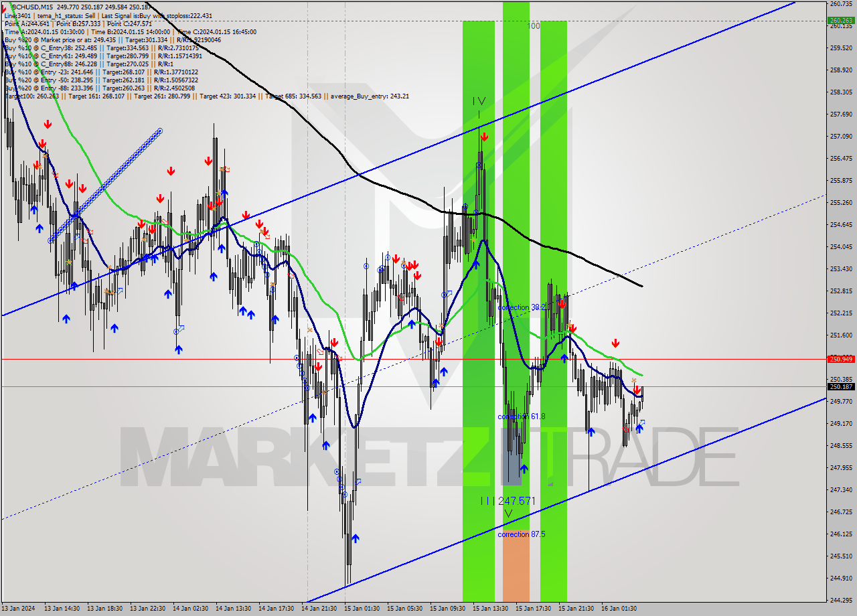857x616 pixels.
Task: Select the 'Buy %10 @ Entry -23: 241.646' line
Action: pos(100,72)
